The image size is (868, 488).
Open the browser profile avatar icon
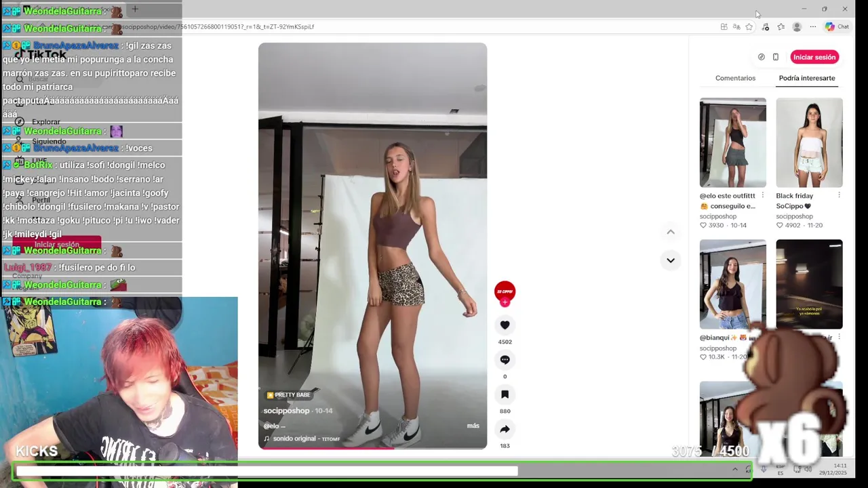[797, 26]
